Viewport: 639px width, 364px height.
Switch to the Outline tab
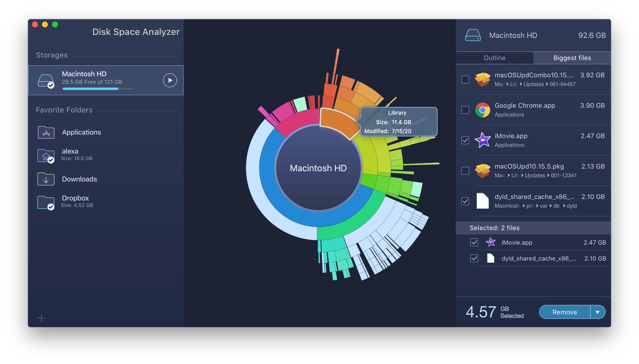tap(495, 57)
